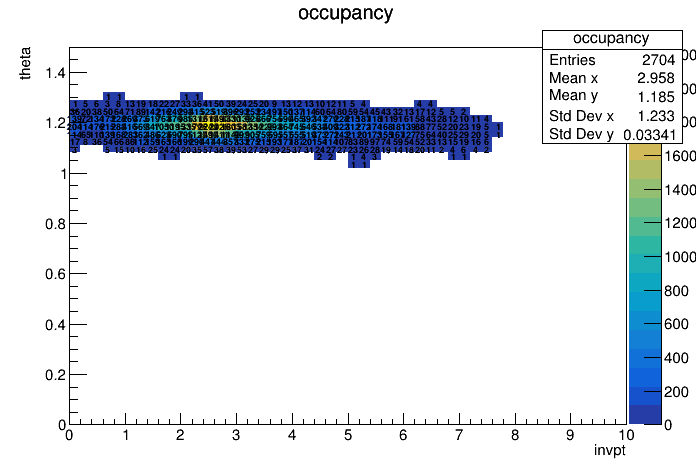Select color scale label 1600
The image size is (696, 472).
click(x=680, y=156)
